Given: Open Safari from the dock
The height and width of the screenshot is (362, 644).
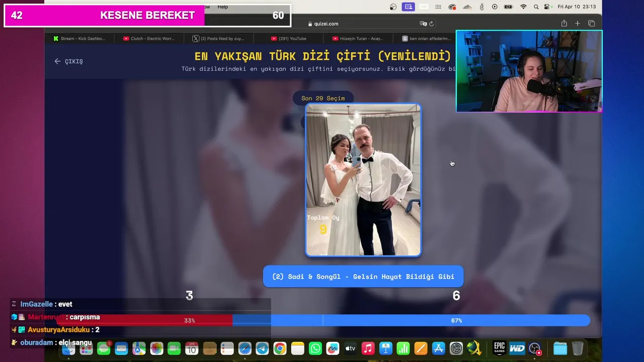Looking at the screenshot, I should click(x=245, y=348).
